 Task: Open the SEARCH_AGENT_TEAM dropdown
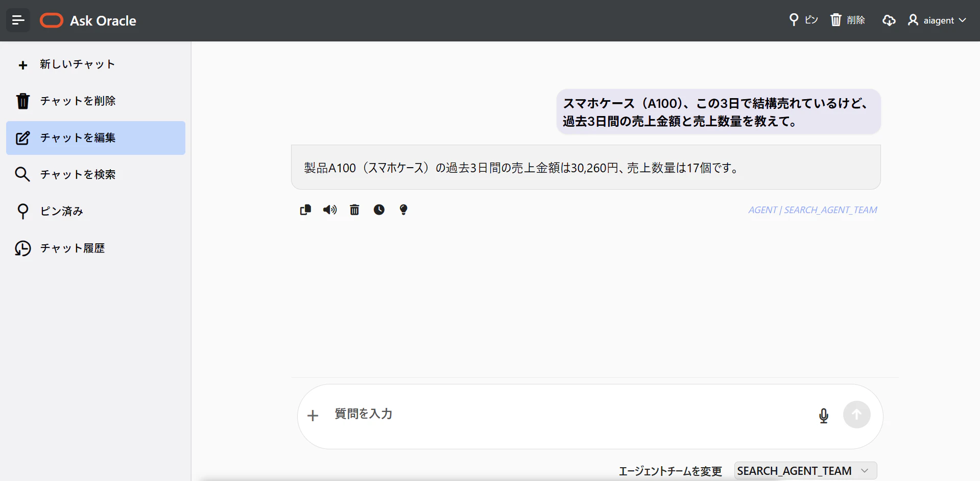click(x=805, y=471)
